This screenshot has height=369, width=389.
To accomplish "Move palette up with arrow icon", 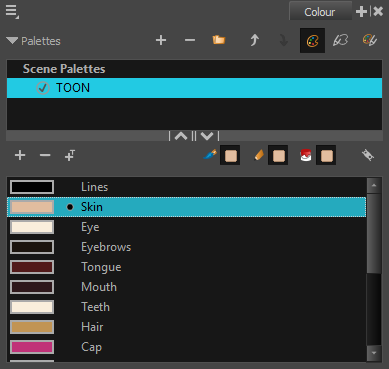I will tap(254, 41).
